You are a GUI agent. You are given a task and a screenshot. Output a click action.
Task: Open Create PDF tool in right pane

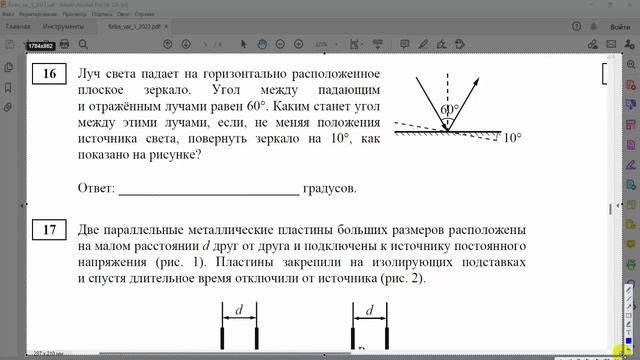(631, 85)
